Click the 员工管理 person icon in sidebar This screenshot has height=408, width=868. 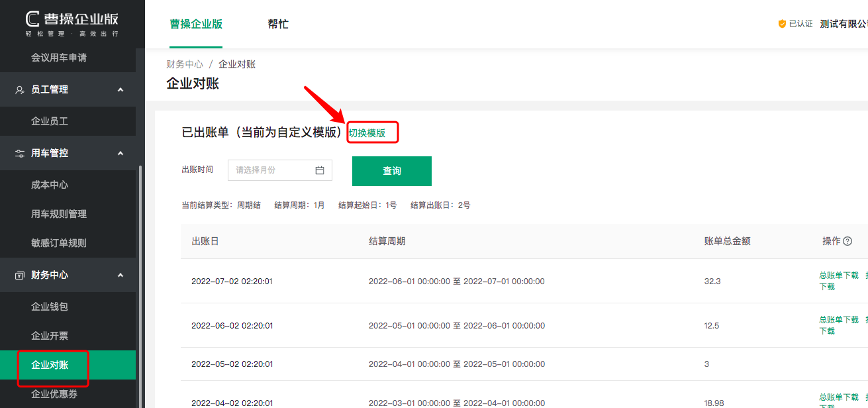click(x=20, y=89)
